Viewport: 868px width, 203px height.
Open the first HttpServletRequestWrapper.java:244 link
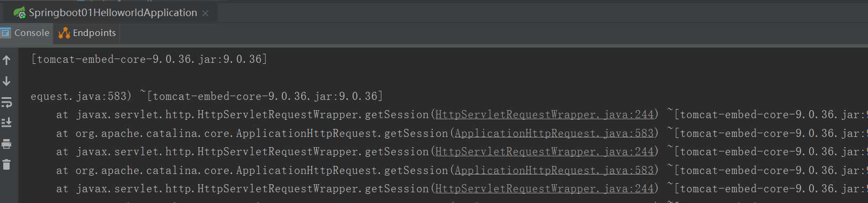pyautogui.click(x=544, y=114)
